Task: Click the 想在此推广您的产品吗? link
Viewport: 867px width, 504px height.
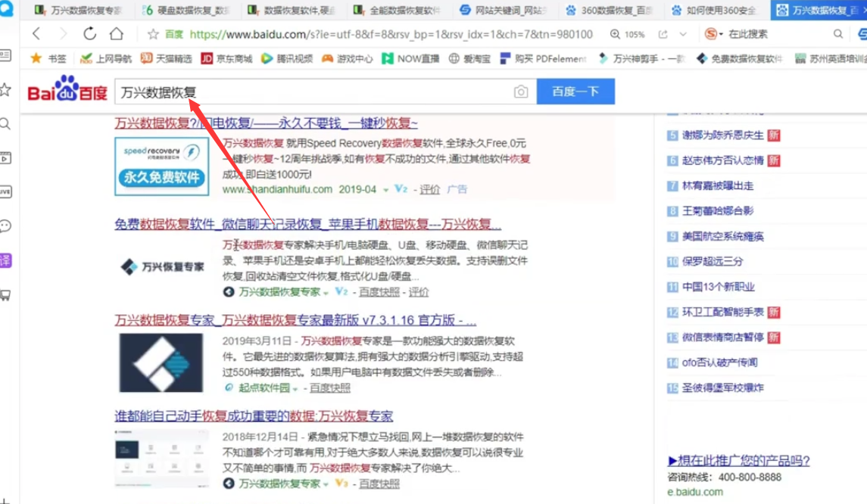Action: click(739, 460)
